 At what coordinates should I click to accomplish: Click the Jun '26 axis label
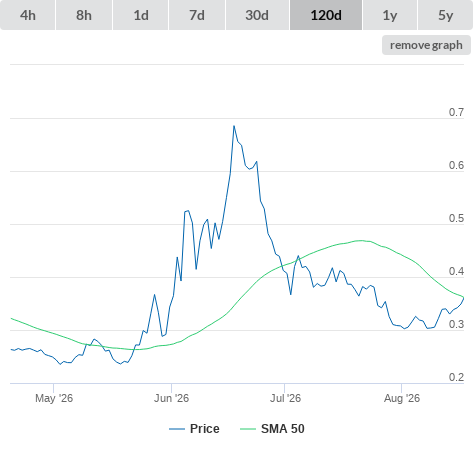click(x=171, y=398)
